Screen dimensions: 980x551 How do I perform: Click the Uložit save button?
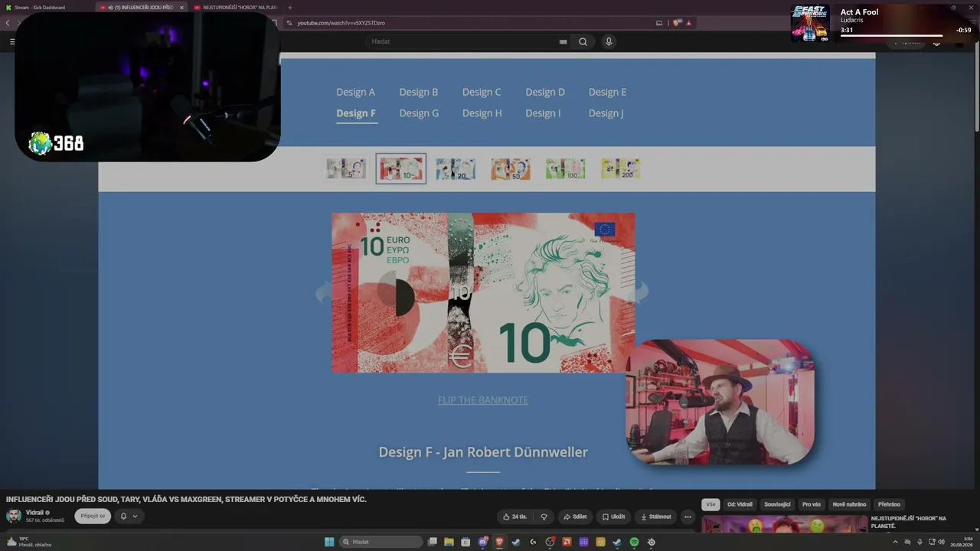coord(613,517)
